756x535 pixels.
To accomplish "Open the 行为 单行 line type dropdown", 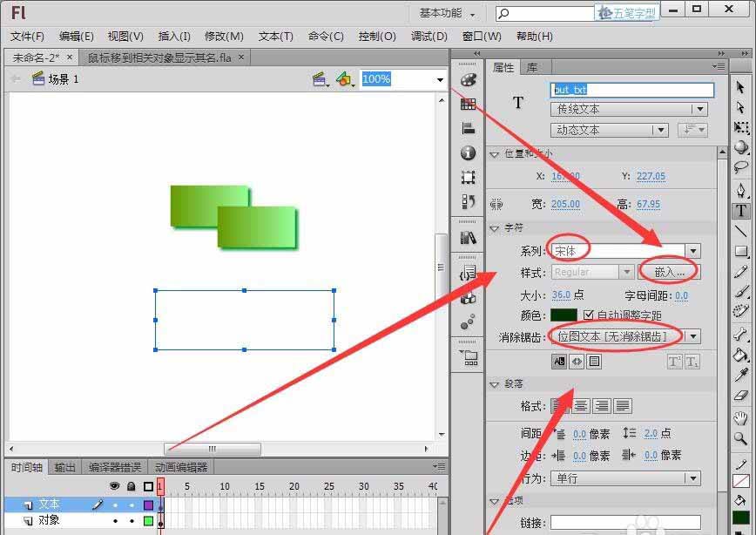I will (626, 478).
